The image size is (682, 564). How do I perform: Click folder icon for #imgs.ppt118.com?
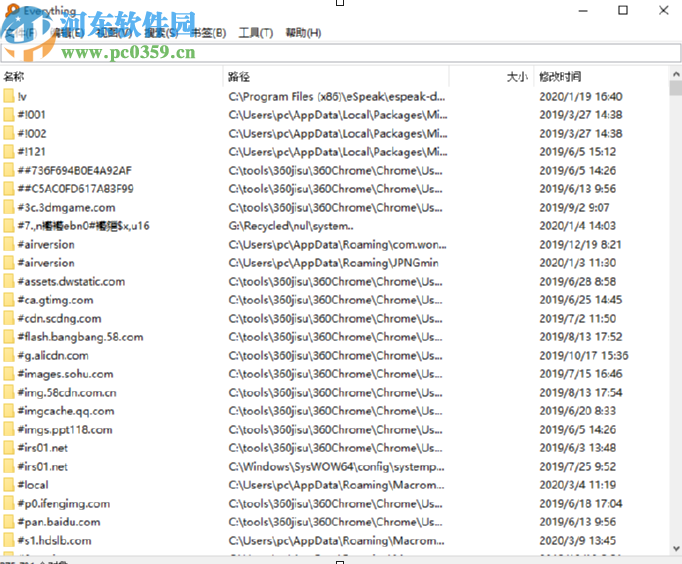pos(9,429)
